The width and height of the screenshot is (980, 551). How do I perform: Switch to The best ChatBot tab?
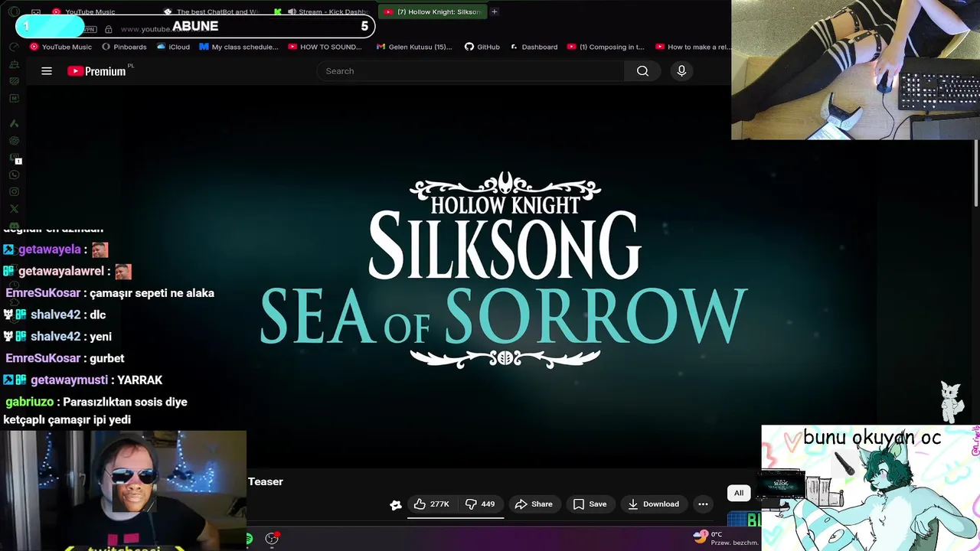click(211, 11)
